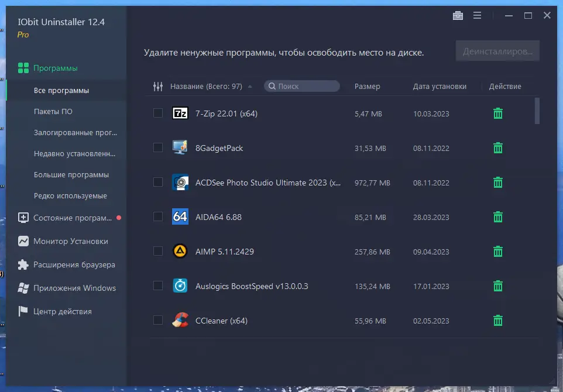Viewport: 563px width, 392px height.
Task: Mark the Auslogics BoostSpeed checkbox
Action: (x=158, y=286)
